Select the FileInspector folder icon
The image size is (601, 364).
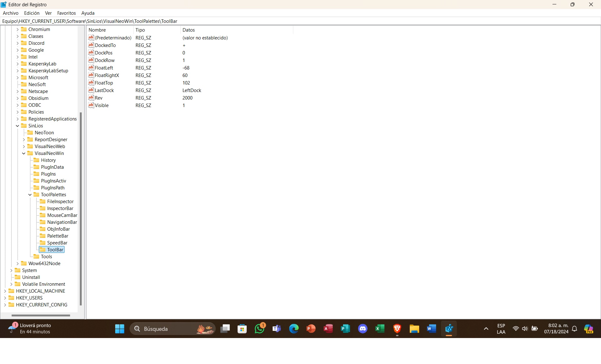pyautogui.click(x=43, y=202)
